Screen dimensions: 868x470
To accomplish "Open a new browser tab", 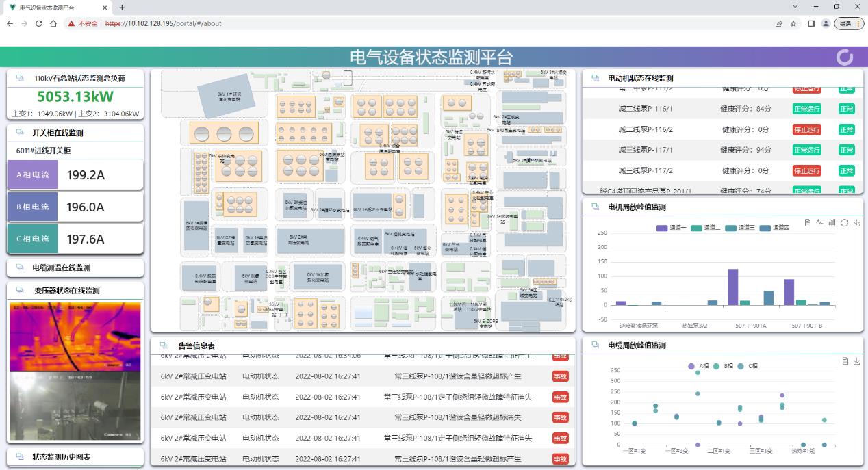I will tap(122, 8).
